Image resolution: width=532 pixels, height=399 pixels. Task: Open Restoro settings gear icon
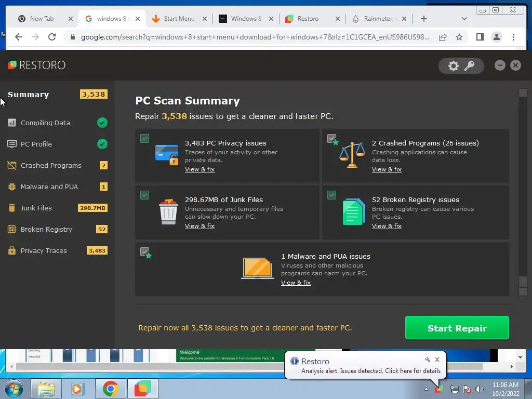pyautogui.click(x=453, y=66)
